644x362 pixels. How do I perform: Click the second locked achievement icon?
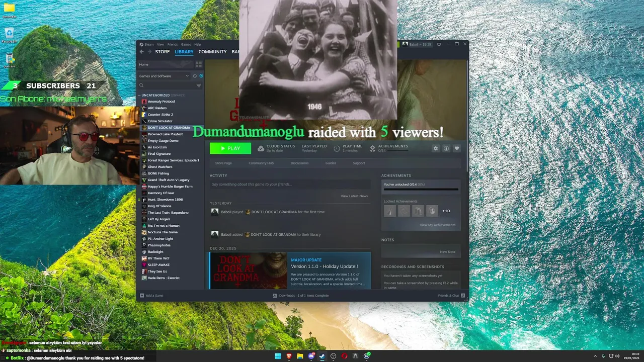pos(404,211)
